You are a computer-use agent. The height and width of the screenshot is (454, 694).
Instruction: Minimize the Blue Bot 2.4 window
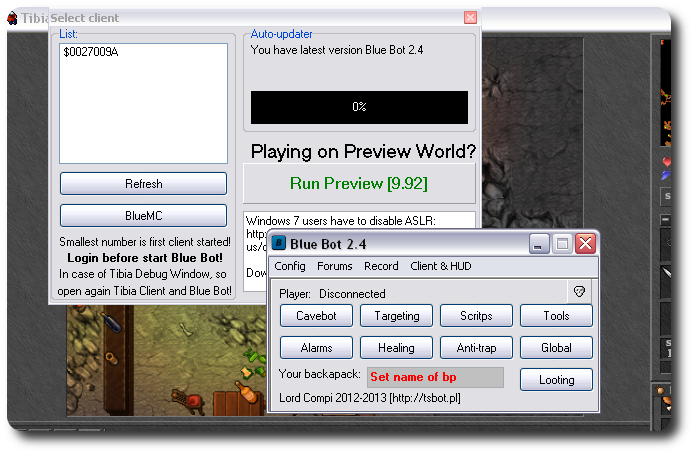coord(539,243)
